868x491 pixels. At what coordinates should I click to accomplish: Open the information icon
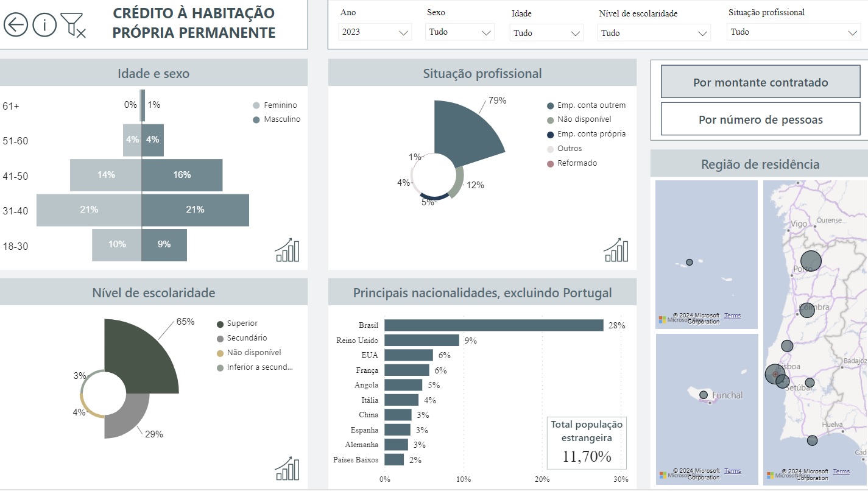tap(44, 25)
